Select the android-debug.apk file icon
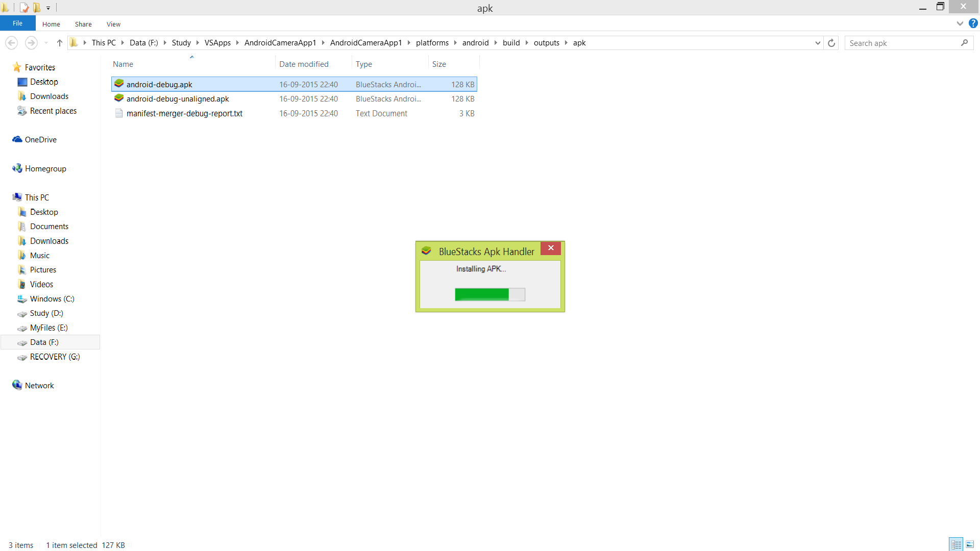Screen dimensions: 980x551 [119, 84]
